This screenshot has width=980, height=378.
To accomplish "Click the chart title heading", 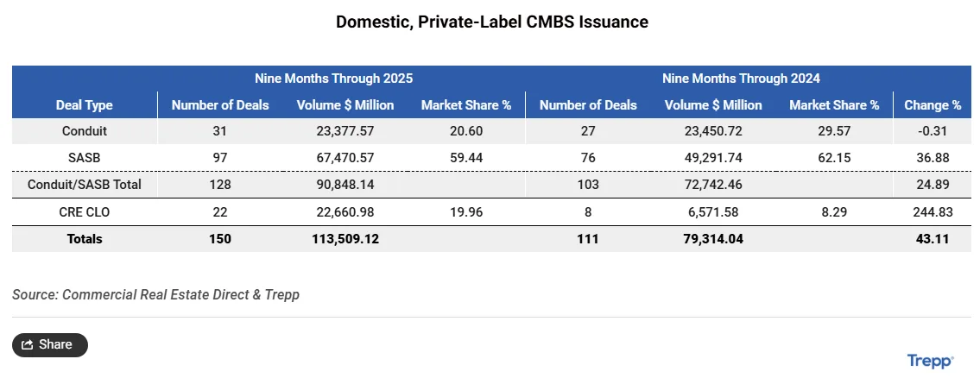I will (x=491, y=22).
